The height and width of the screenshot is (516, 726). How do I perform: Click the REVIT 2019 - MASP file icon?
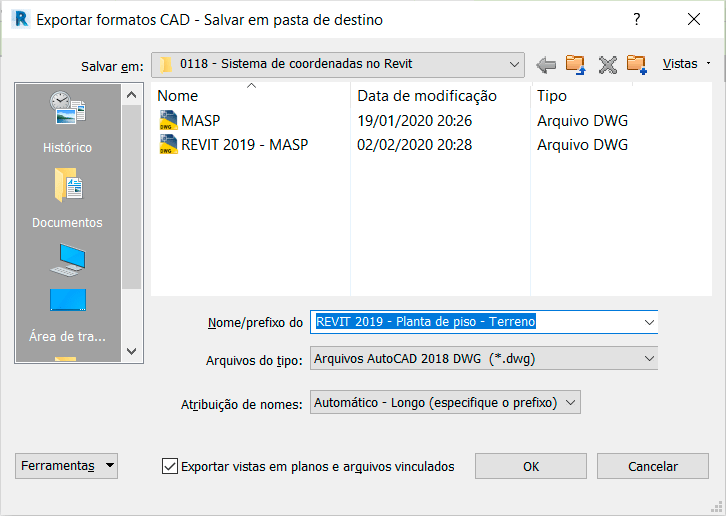click(x=168, y=145)
